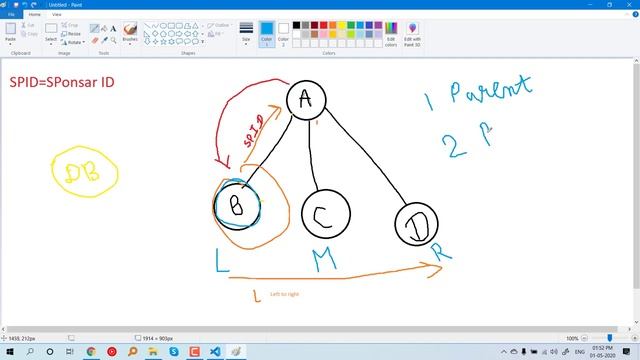Select the Text tool

(113, 29)
